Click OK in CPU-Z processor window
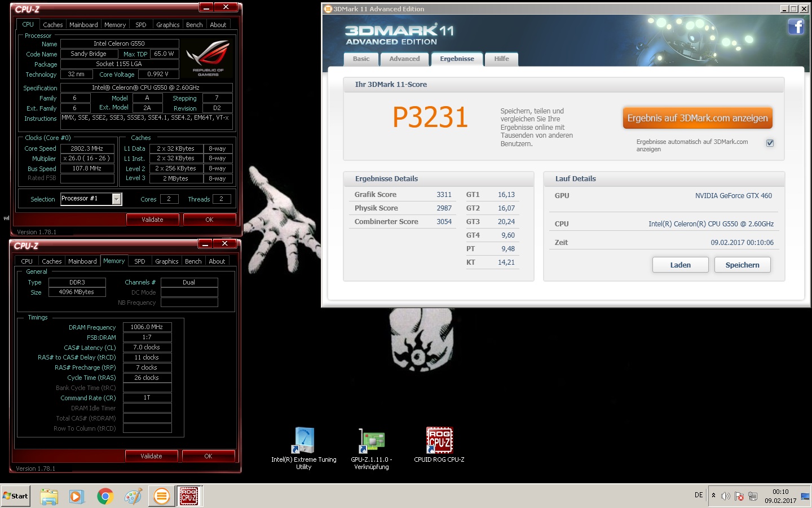The image size is (812, 508). tap(209, 220)
